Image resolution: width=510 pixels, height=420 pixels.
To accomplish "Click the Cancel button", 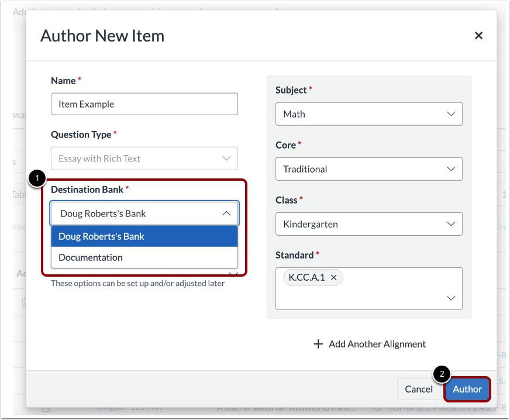I will (419, 389).
